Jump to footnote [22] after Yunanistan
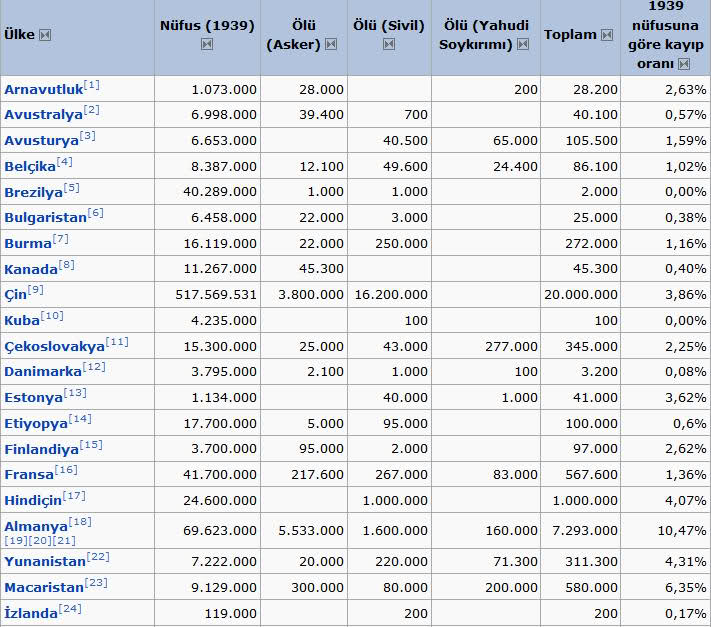Image resolution: width=711 pixels, height=627 pixels. pyautogui.click(x=98, y=556)
